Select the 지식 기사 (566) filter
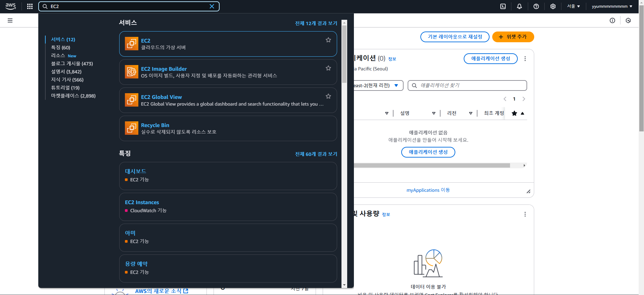The image size is (644, 295). tap(67, 80)
